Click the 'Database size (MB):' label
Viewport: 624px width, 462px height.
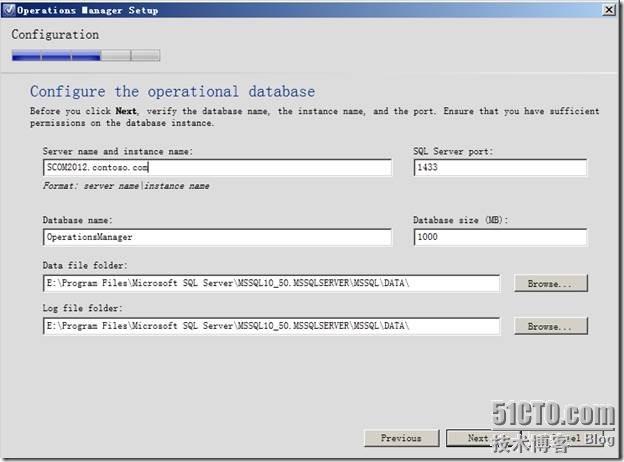(461, 220)
